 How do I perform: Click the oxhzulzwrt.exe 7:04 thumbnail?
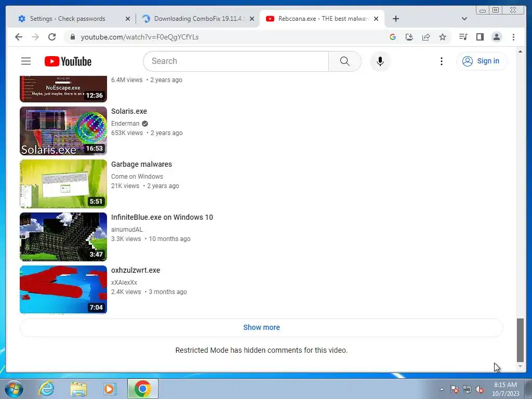coord(63,290)
